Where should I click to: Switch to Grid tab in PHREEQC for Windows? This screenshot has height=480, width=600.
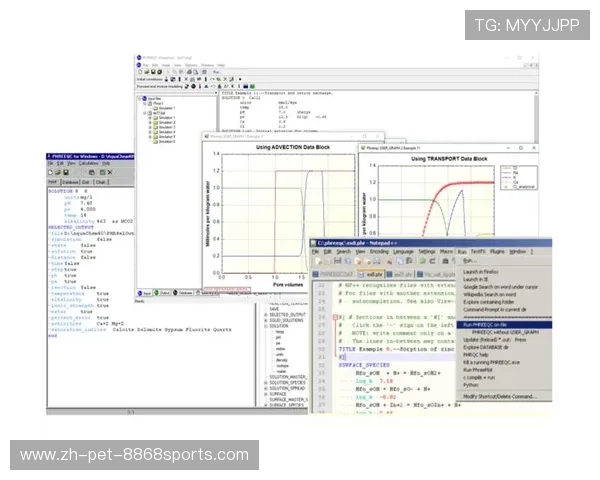point(86,182)
